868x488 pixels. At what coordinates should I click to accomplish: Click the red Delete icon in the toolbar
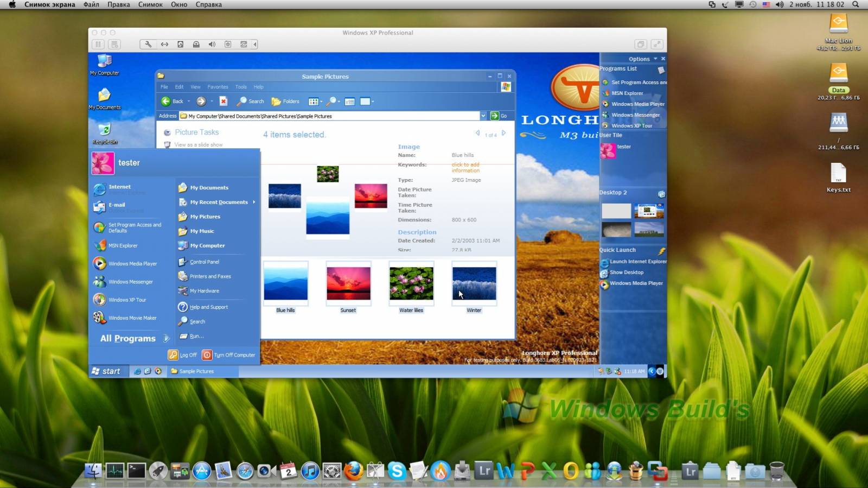(x=223, y=102)
